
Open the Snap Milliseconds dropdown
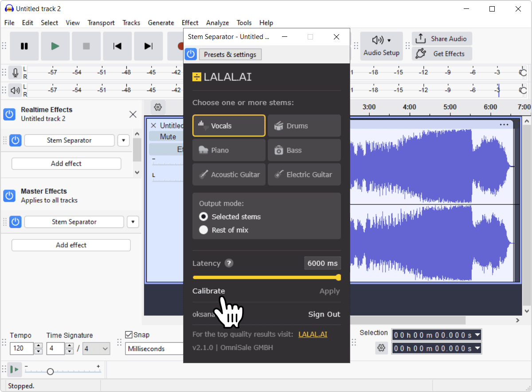click(154, 349)
